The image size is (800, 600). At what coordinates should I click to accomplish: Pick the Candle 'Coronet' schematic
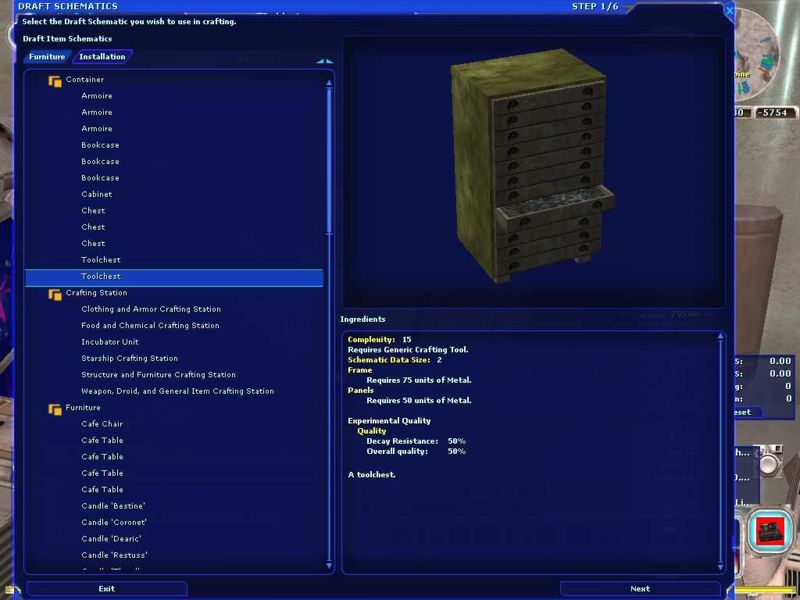pos(114,522)
